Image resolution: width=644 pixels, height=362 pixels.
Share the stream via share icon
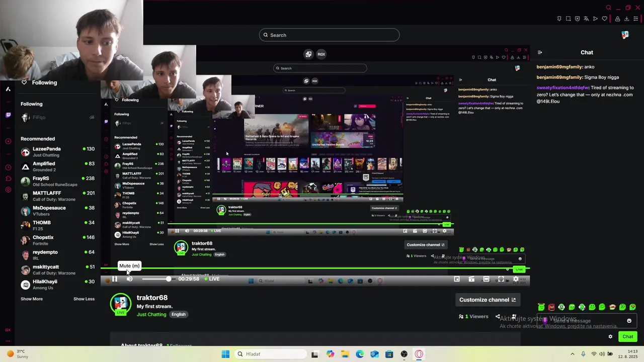click(x=498, y=317)
